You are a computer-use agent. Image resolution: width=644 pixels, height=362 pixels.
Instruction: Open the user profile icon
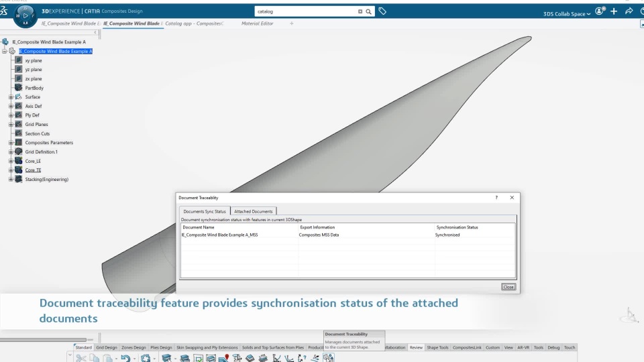(600, 11)
